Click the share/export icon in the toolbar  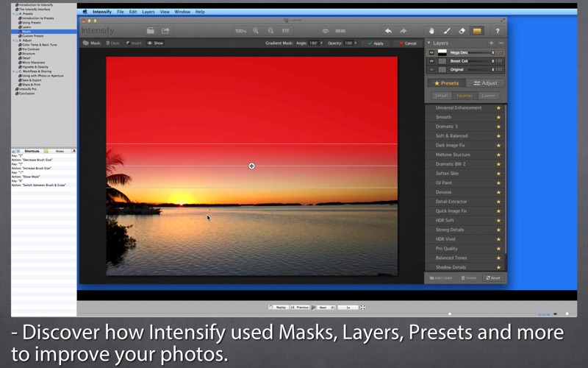click(x=165, y=31)
